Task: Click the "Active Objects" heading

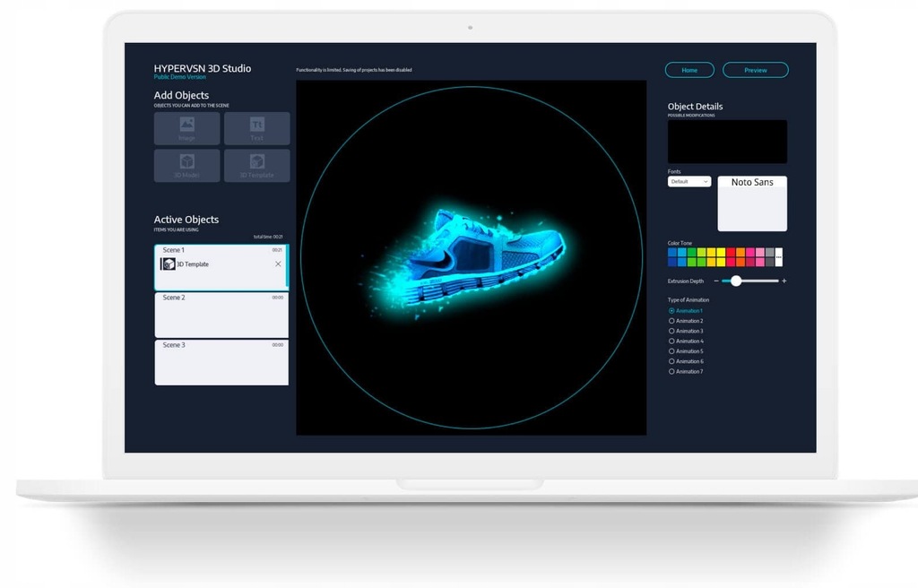Action: coord(186,219)
